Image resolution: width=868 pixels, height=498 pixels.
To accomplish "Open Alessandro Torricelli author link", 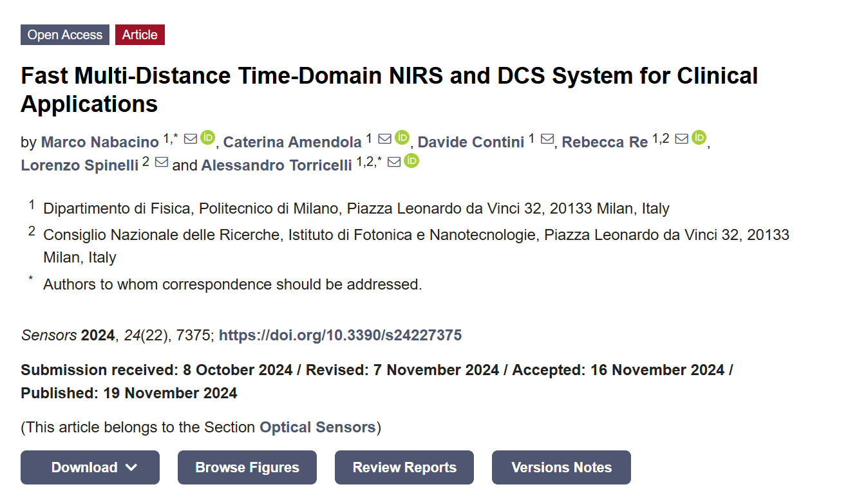I will (277, 165).
